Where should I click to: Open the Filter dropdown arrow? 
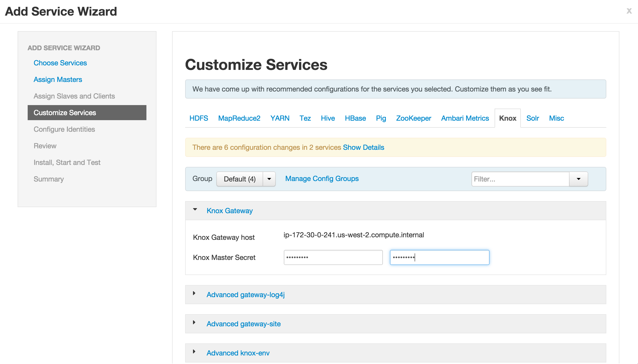pyautogui.click(x=578, y=179)
